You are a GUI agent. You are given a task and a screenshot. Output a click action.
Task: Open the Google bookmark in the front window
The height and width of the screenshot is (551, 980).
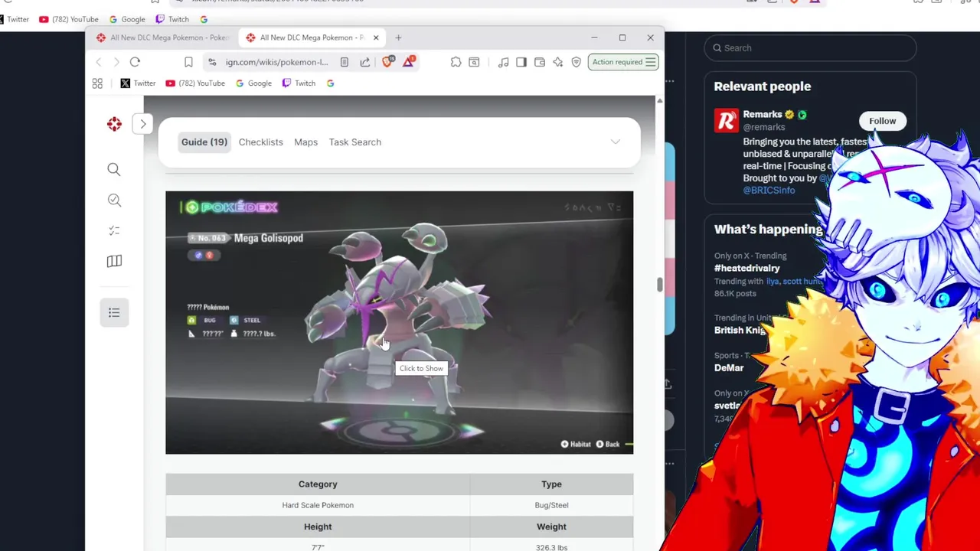point(253,83)
